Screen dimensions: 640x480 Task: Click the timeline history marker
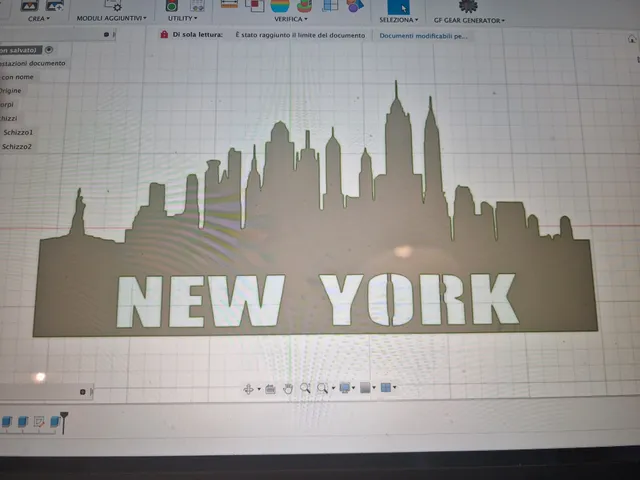[64, 422]
